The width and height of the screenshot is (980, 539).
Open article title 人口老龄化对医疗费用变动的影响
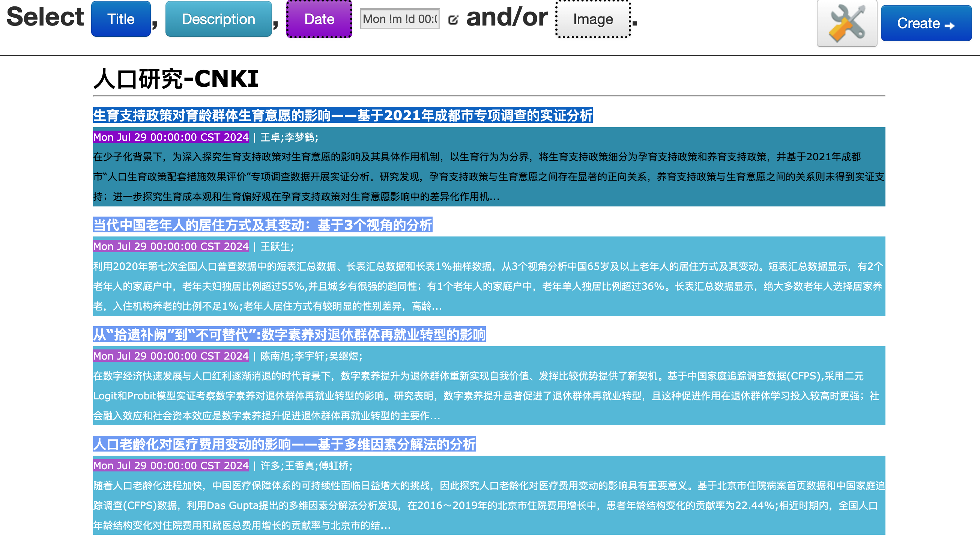284,444
